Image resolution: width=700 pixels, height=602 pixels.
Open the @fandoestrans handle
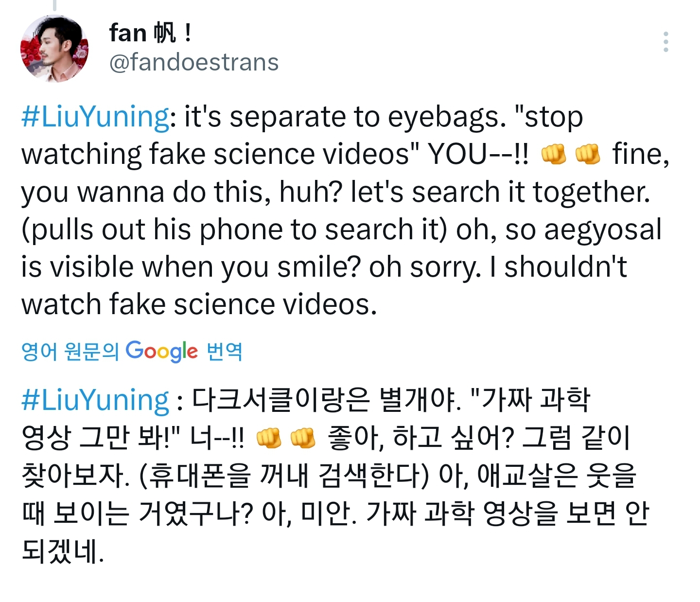(194, 62)
